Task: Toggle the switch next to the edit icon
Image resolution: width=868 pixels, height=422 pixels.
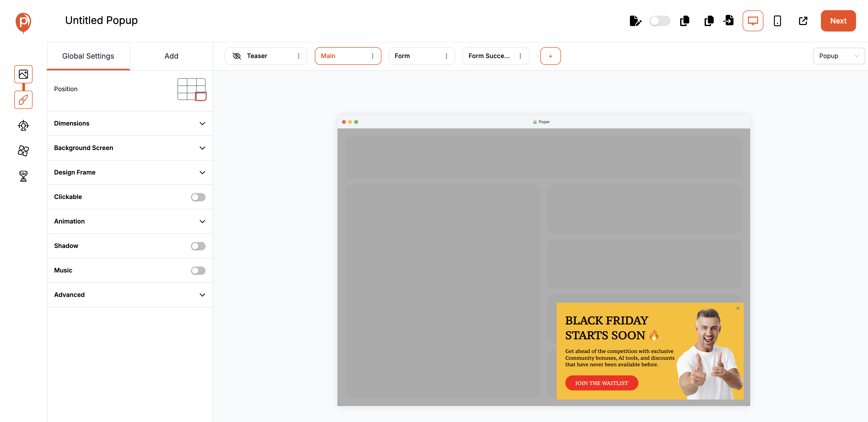Action: point(660,21)
